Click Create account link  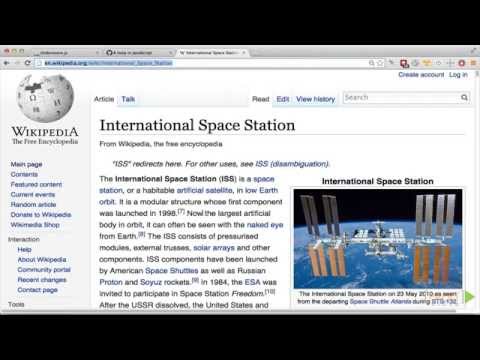421,75
